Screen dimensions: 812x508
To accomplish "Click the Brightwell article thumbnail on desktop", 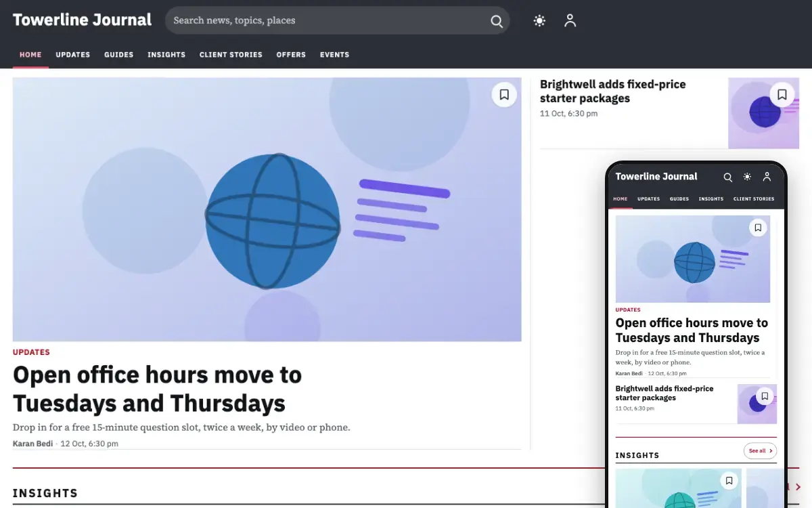I will point(763,113).
